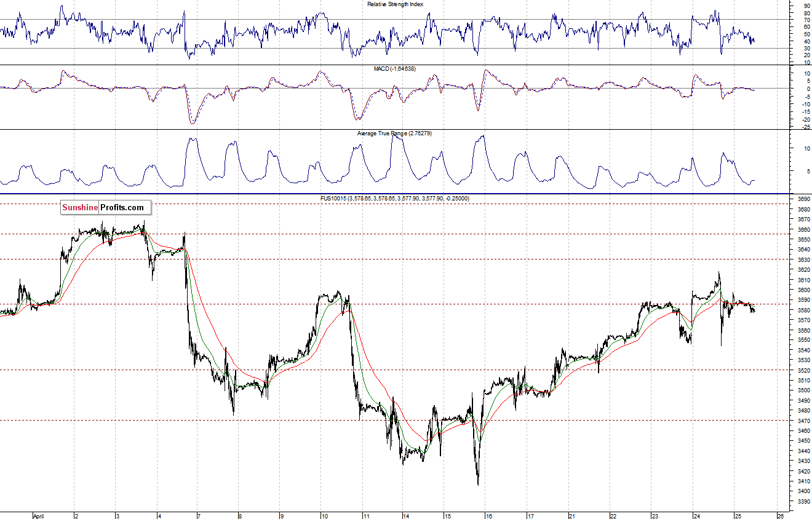Select date label 25 on the bottom axis
Screen dimensions: 812x519
739,515
